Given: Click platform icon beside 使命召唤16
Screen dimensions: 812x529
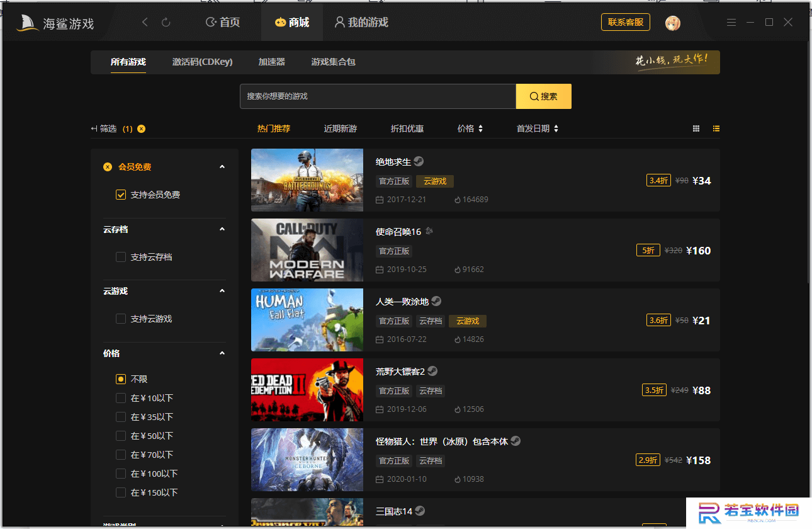Looking at the screenshot, I should pyautogui.click(x=429, y=231).
